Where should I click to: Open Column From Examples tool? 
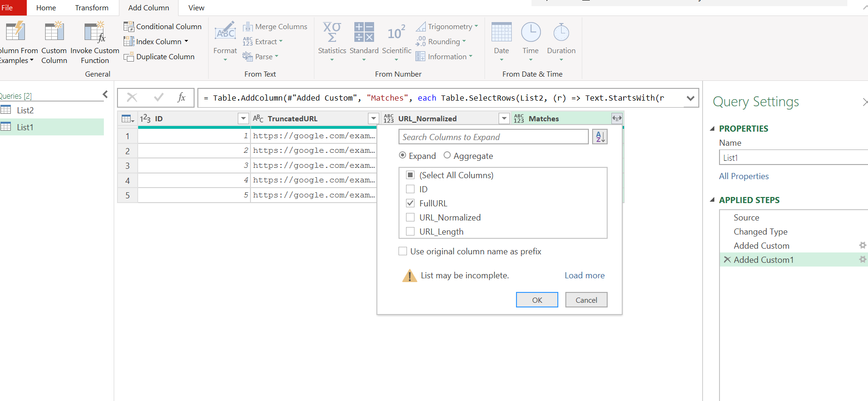(x=18, y=42)
